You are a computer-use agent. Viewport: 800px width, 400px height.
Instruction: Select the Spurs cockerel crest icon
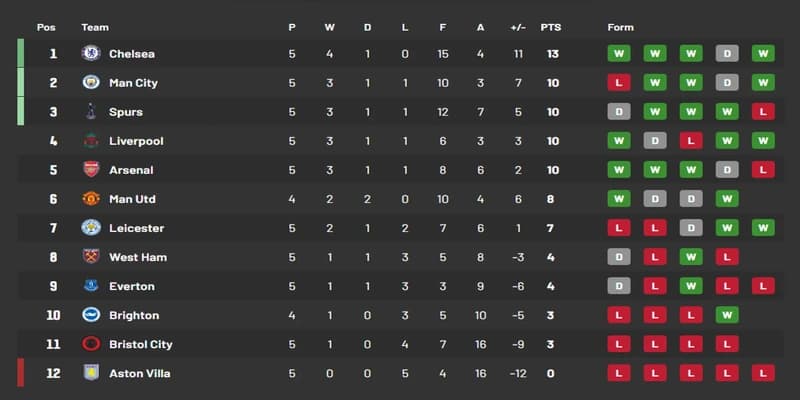point(91,111)
